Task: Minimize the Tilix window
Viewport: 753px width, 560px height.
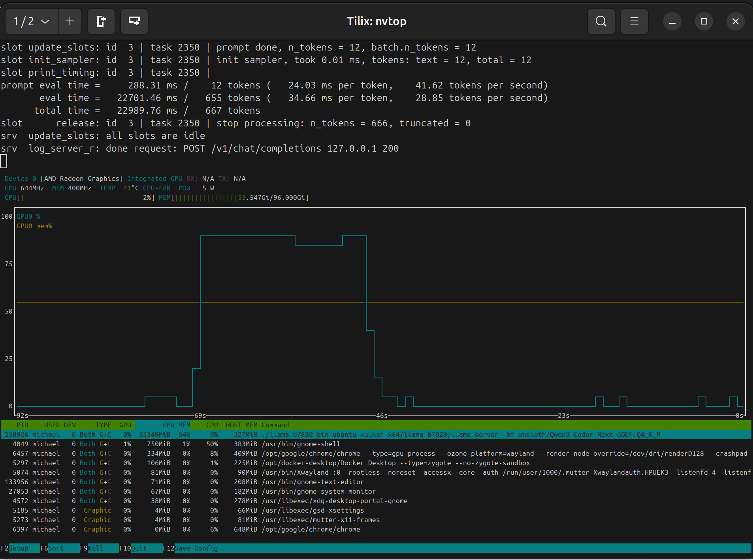Action: (x=672, y=21)
